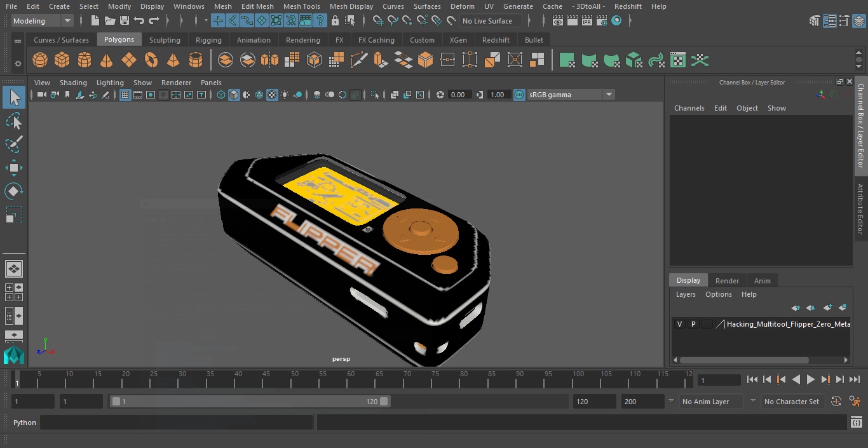Open the Anim layer tab
The width and height of the screenshot is (868, 448).
[x=762, y=281]
